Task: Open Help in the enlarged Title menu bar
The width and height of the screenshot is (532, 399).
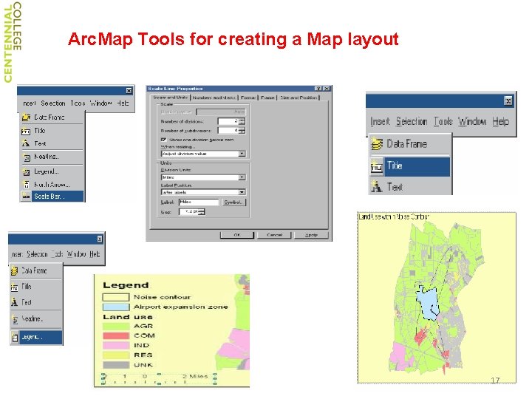Action: [501, 121]
